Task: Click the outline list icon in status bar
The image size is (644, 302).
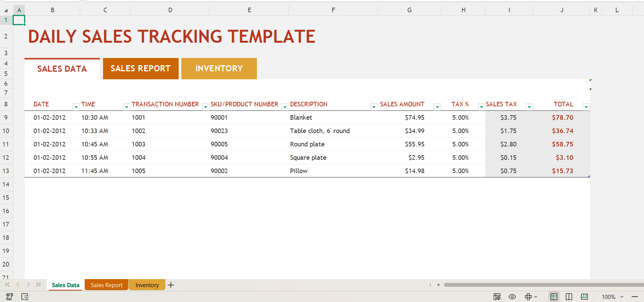Action: pyautogui.click(x=25, y=297)
